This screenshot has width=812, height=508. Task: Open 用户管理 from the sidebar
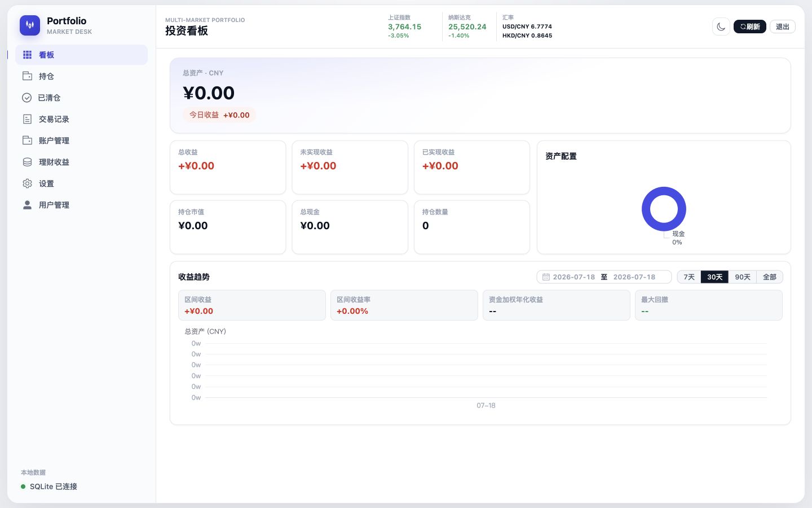[81, 205]
